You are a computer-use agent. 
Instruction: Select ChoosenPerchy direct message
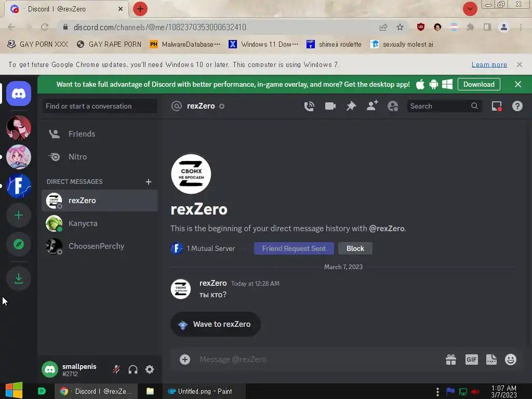coord(100,246)
